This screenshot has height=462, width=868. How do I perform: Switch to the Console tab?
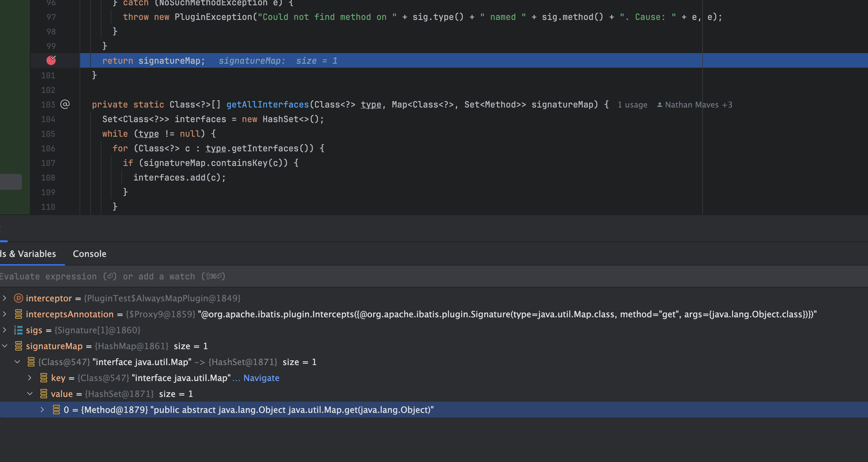click(x=90, y=254)
